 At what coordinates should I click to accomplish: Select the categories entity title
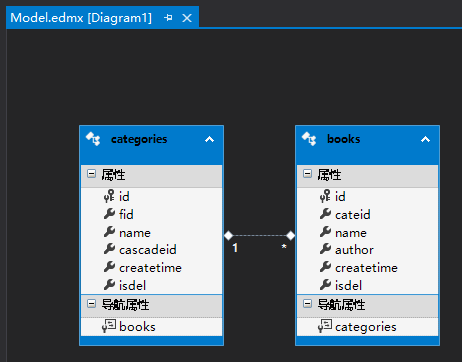[139, 139]
